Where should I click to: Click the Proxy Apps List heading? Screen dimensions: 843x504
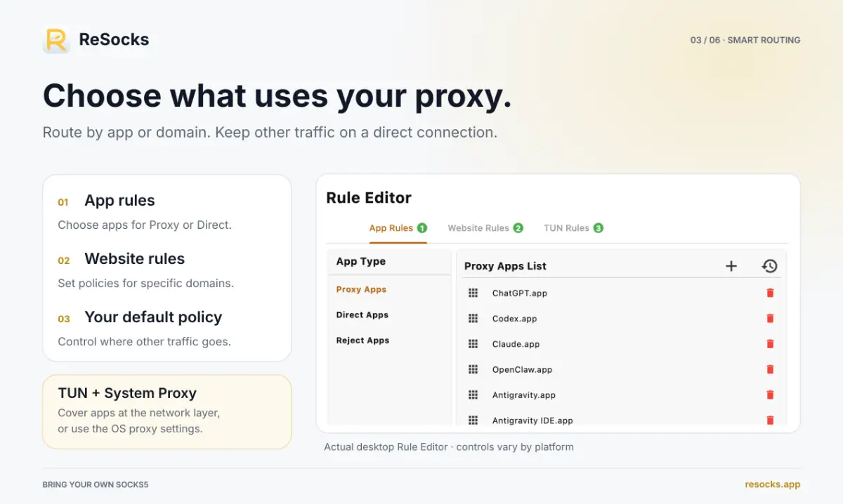click(x=505, y=266)
